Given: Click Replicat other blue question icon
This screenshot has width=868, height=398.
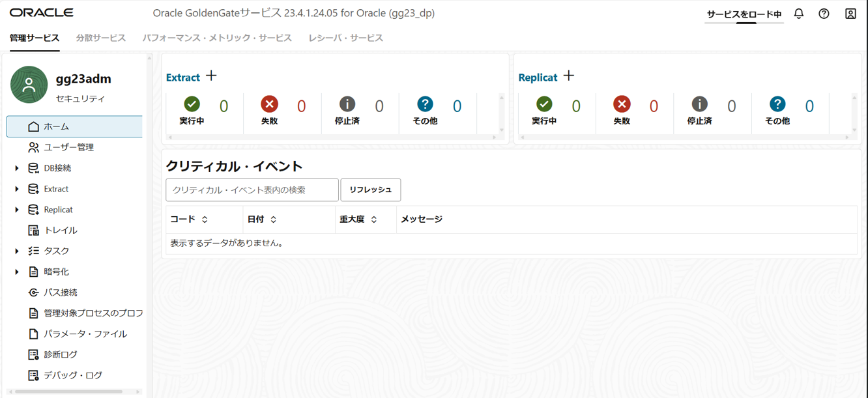Looking at the screenshot, I should pos(777,104).
